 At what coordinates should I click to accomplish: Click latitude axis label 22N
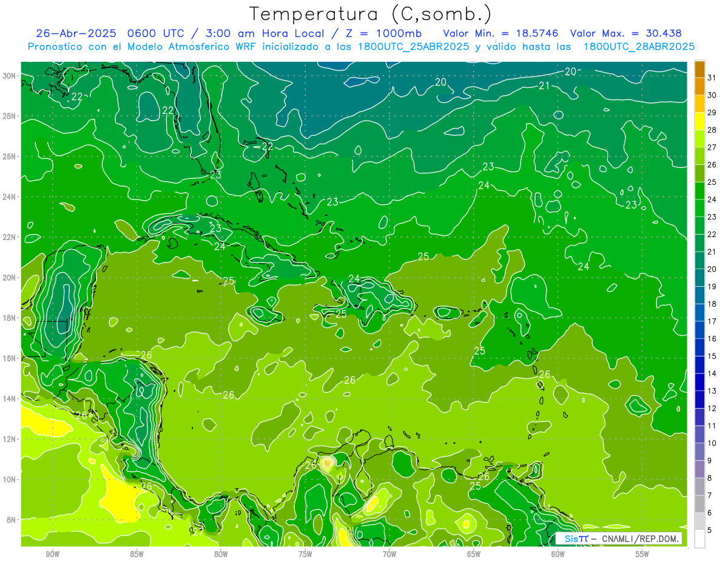coord(10,237)
